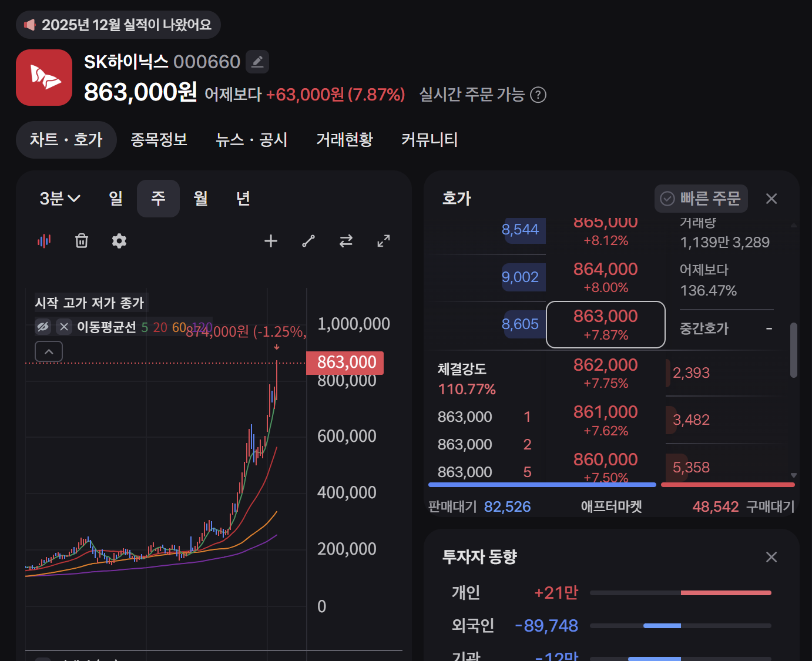812x661 pixels.
Task: Select the 차트 · 호가 tab
Action: [x=66, y=140]
